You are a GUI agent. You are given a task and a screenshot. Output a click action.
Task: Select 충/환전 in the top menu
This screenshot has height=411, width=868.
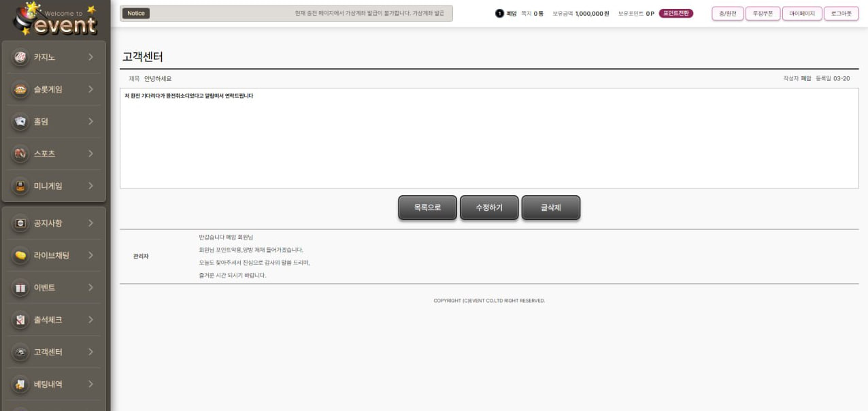pyautogui.click(x=727, y=14)
